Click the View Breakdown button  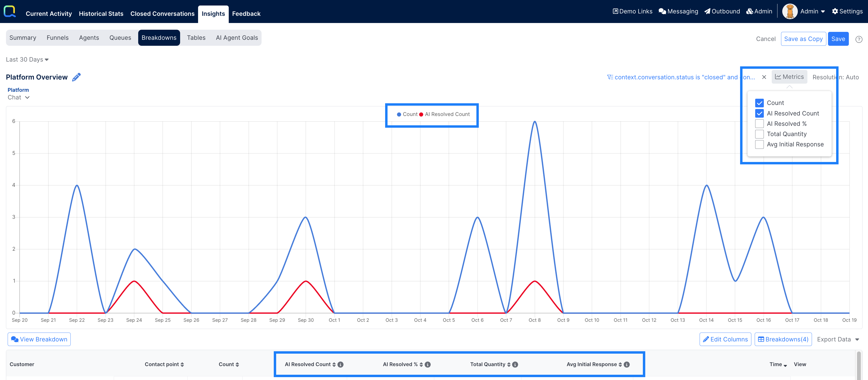pos(39,339)
